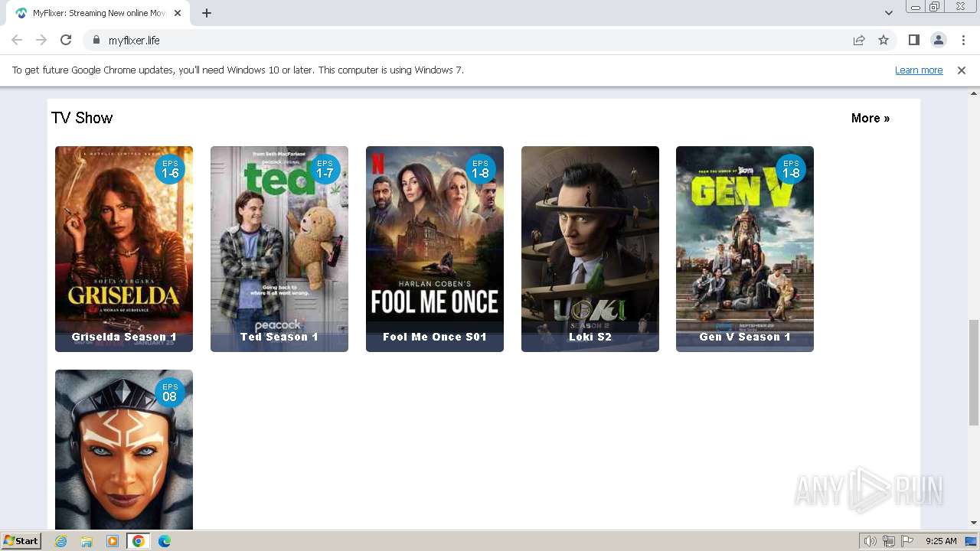This screenshot has height=551, width=980.
Task: Open More TV shows link
Action: click(x=871, y=118)
